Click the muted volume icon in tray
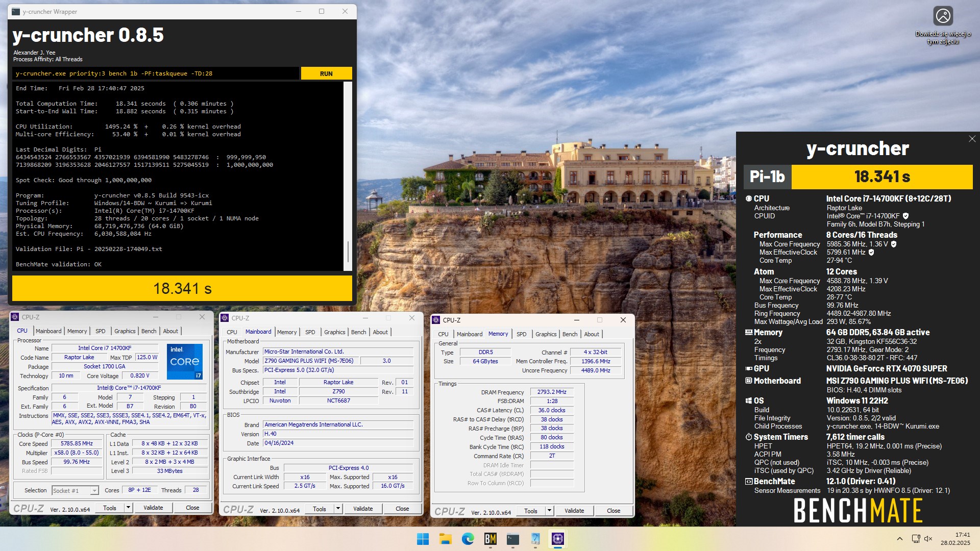Viewport: 980px width, 551px height. [x=928, y=539]
